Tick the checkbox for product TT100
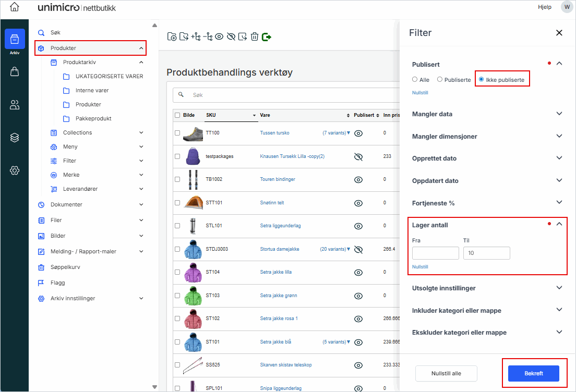 click(x=177, y=133)
